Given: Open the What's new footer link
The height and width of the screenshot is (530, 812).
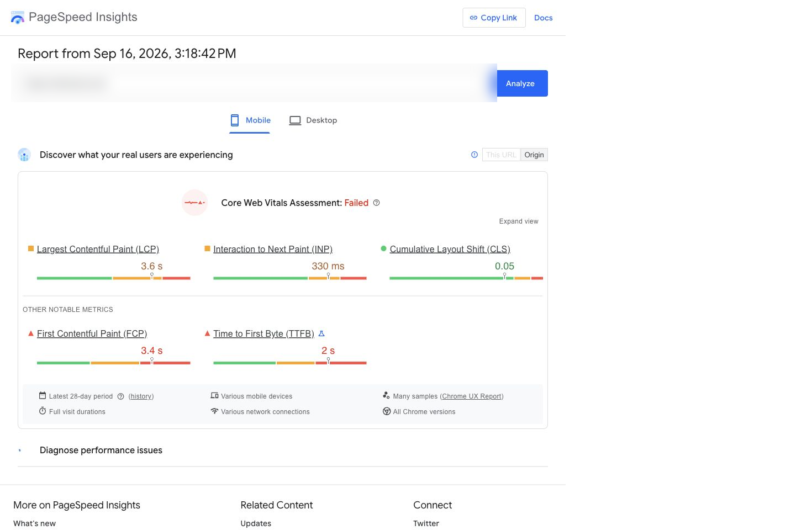Looking at the screenshot, I should click(34, 523).
